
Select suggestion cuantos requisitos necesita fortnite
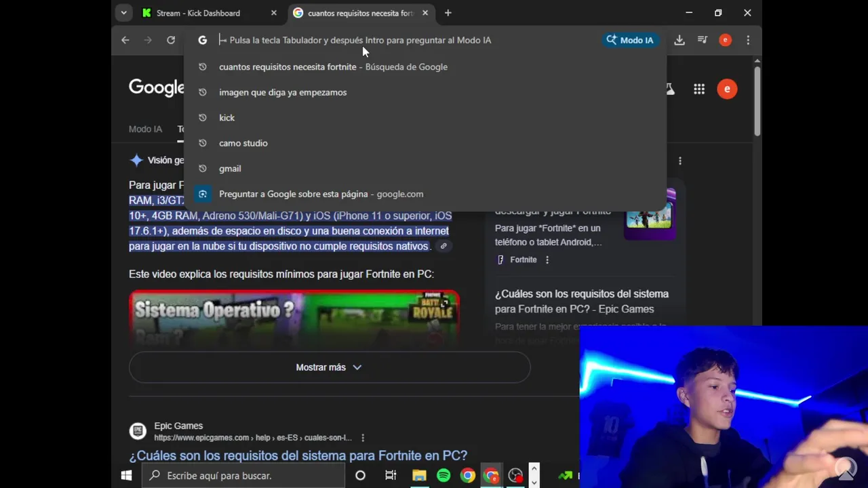coord(426,66)
